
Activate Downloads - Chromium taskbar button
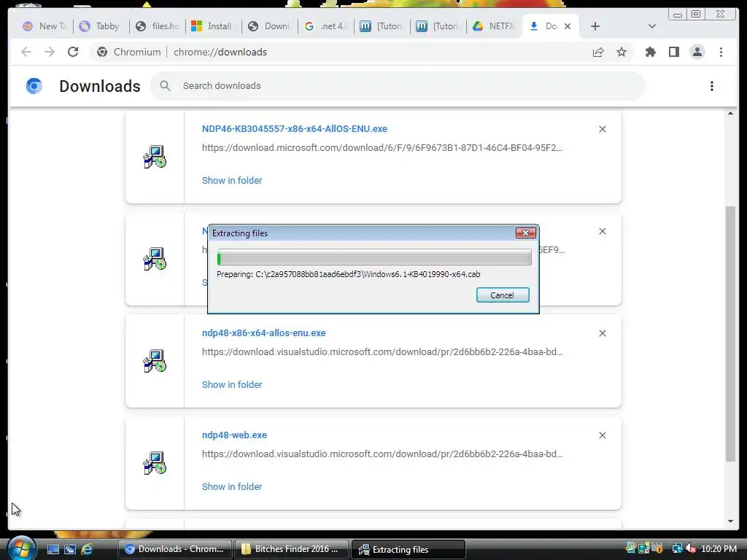pos(175,549)
